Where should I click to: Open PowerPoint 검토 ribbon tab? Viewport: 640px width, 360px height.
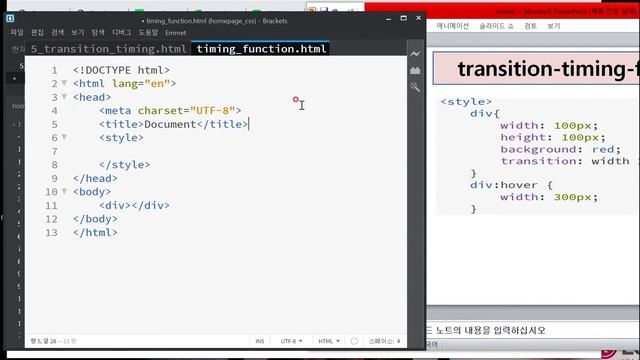pyautogui.click(x=530, y=26)
